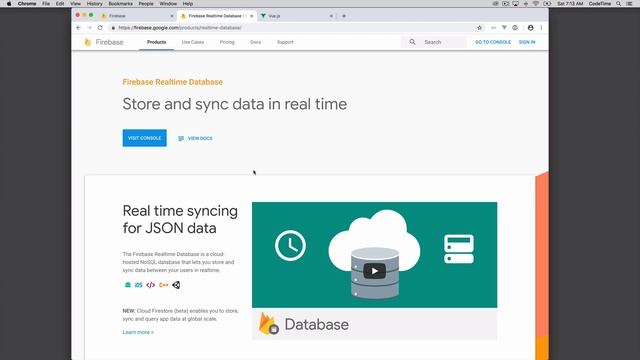Image resolution: width=640 pixels, height=360 pixels.
Task: Click the SIGN IN link
Action: [527, 42]
